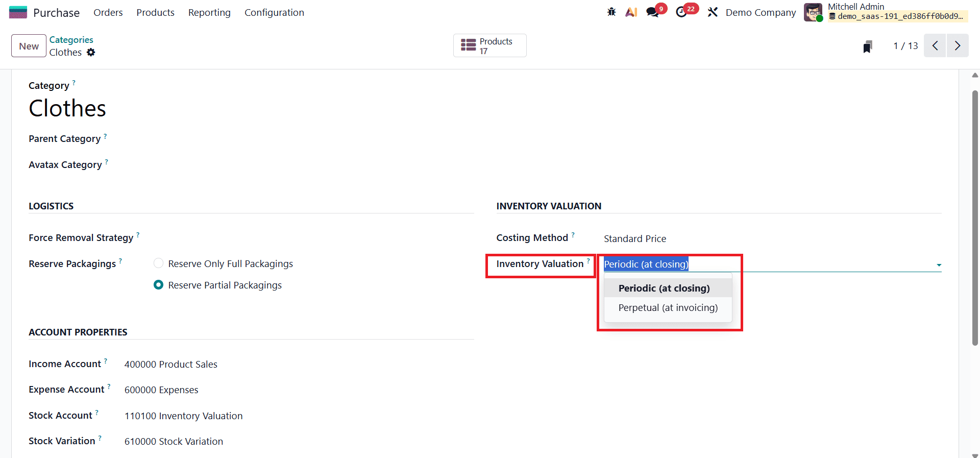Click the tools wrench icon
This screenshot has width=980, height=458.
(713, 12)
